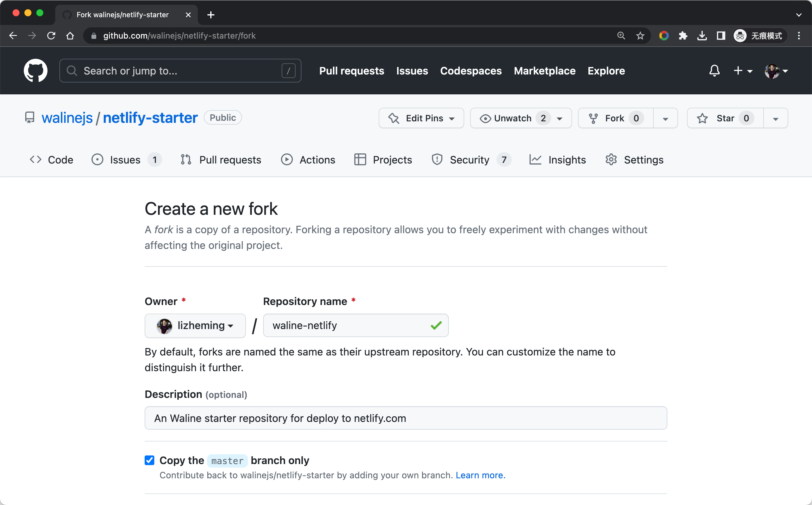
Task: Follow the Learn more link
Action: (x=480, y=475)
